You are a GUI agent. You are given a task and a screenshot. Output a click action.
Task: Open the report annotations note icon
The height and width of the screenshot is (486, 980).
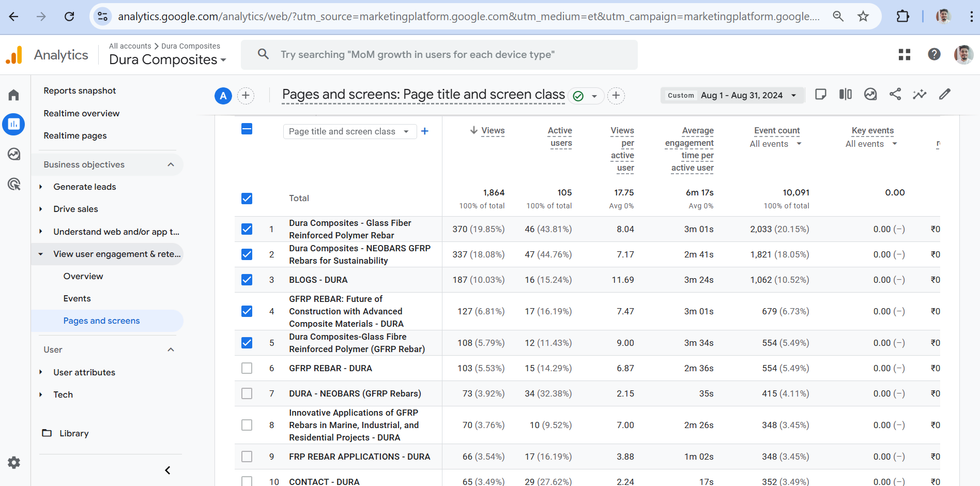820,94
